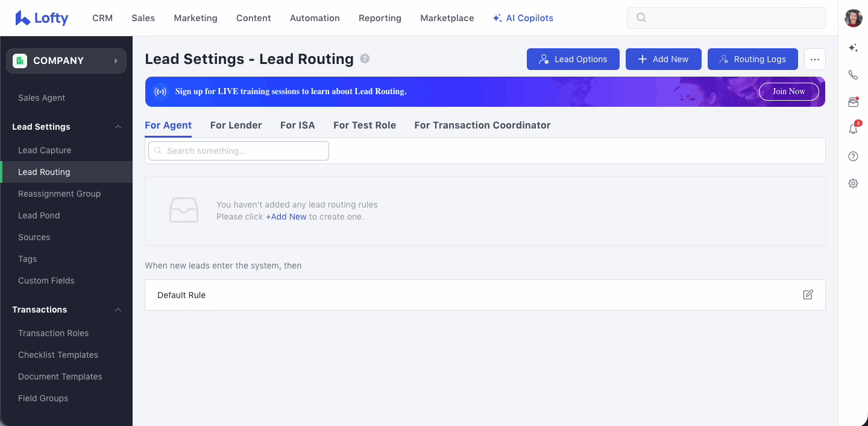This screenshot has height=426, width=868.
Task: Open the help question mark in right rail
Action: pos(853,156)
